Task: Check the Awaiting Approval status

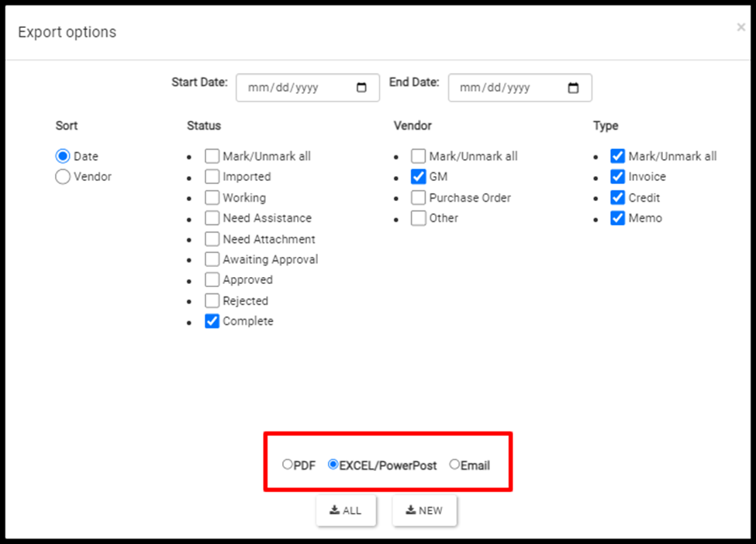Action: pos(212,259)
